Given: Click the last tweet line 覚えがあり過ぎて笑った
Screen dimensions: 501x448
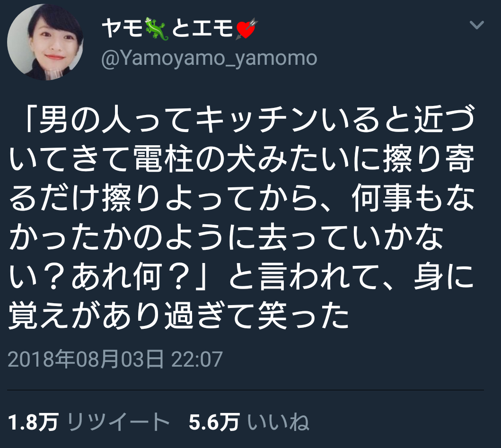Looking at the screenshot, I should point(178,316).
